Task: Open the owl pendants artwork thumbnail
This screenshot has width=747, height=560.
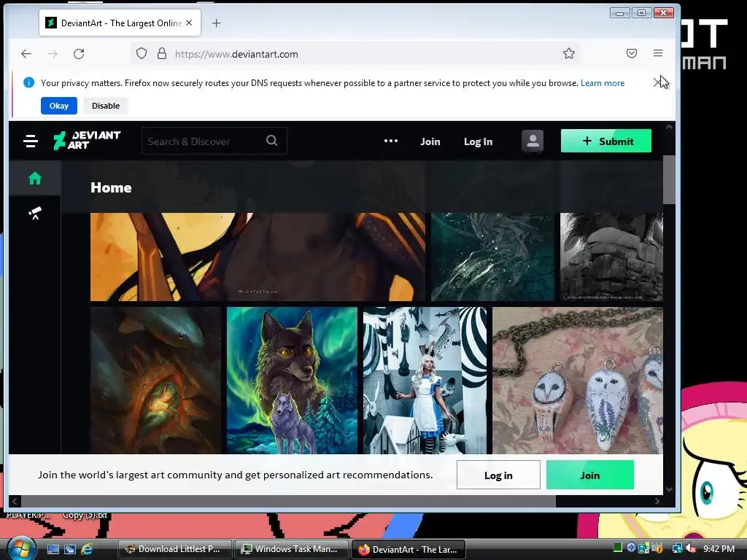Action: pos(578,381)
